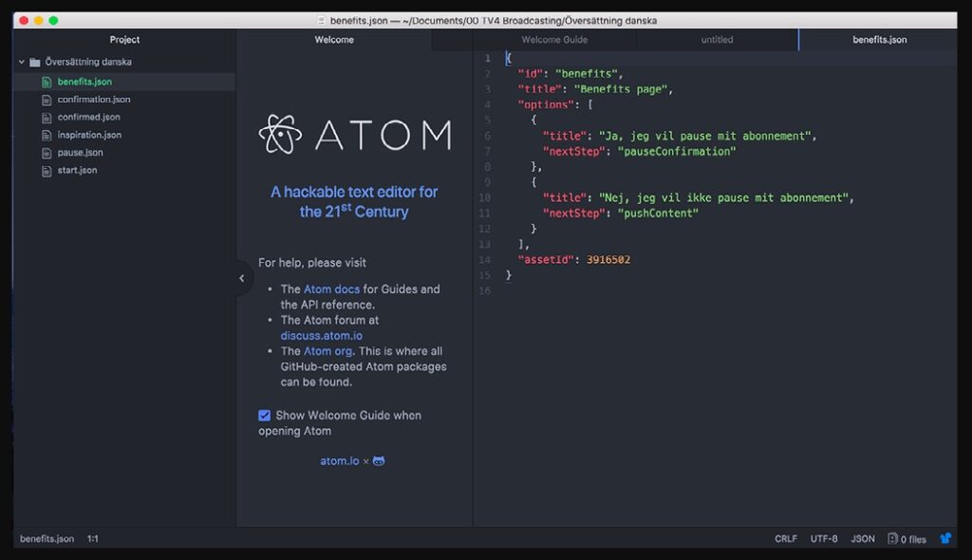Click the Project panel header

click(x=124, y=40)
